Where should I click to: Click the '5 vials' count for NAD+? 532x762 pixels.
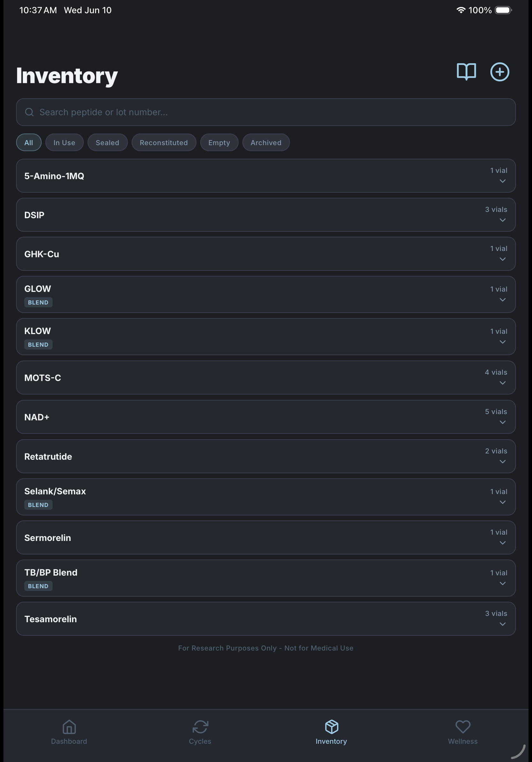(496, 412)
